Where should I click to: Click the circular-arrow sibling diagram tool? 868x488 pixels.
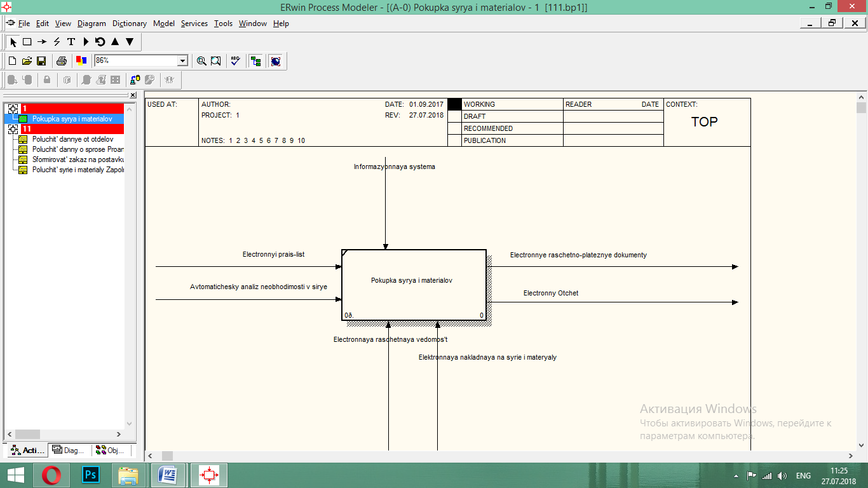(100, 42)
